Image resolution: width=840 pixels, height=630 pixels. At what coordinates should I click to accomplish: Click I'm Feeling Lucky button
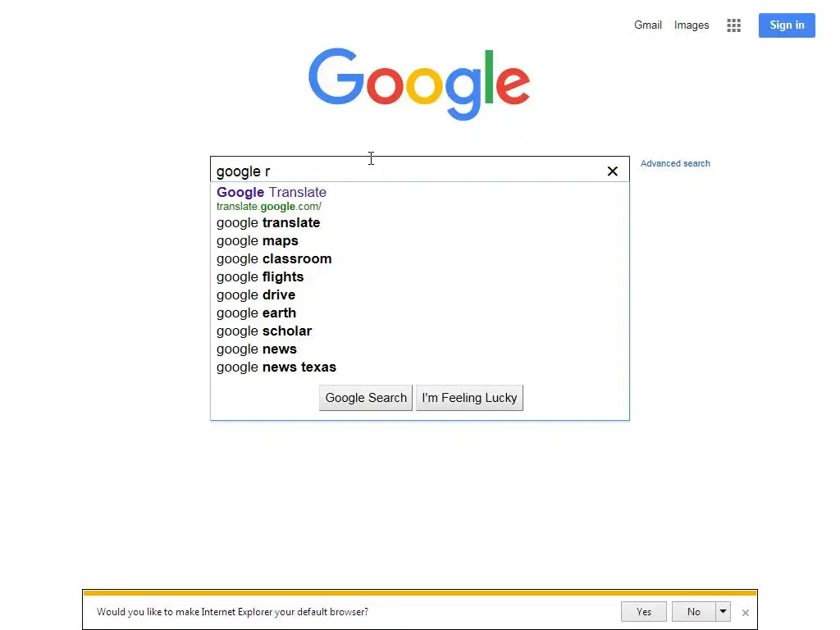[x=469, y=398]
